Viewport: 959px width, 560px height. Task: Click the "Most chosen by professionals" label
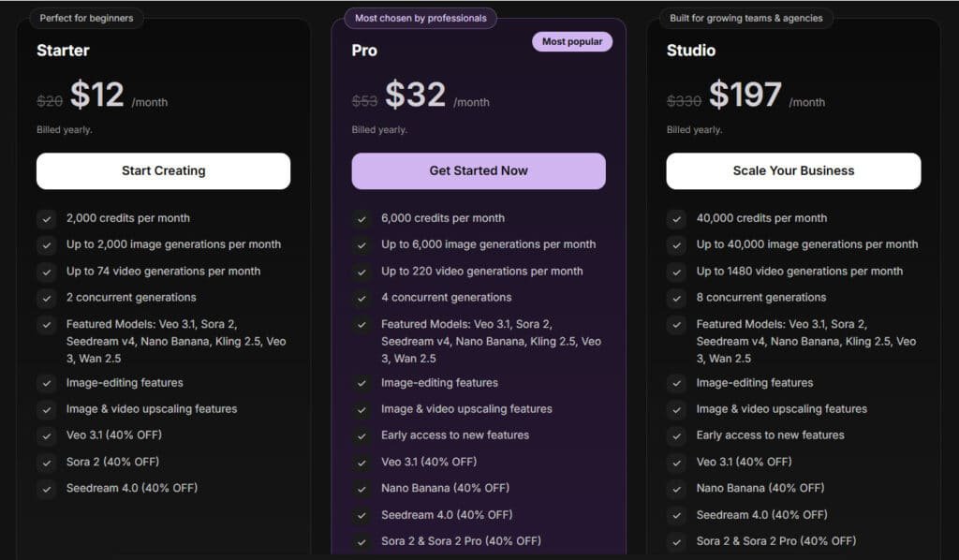point(419,18)
